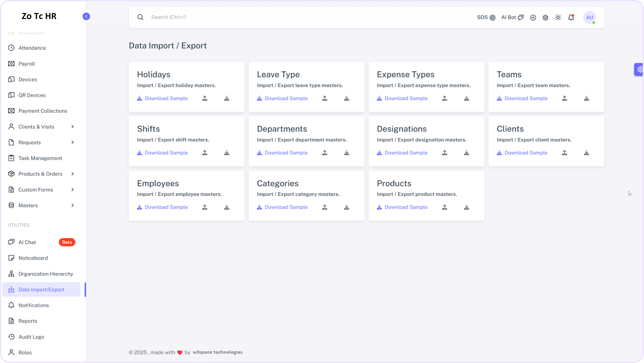The image size is (644, 363).
Task: Click the upload icon in Leave Type card
Action: coord(325,98)
